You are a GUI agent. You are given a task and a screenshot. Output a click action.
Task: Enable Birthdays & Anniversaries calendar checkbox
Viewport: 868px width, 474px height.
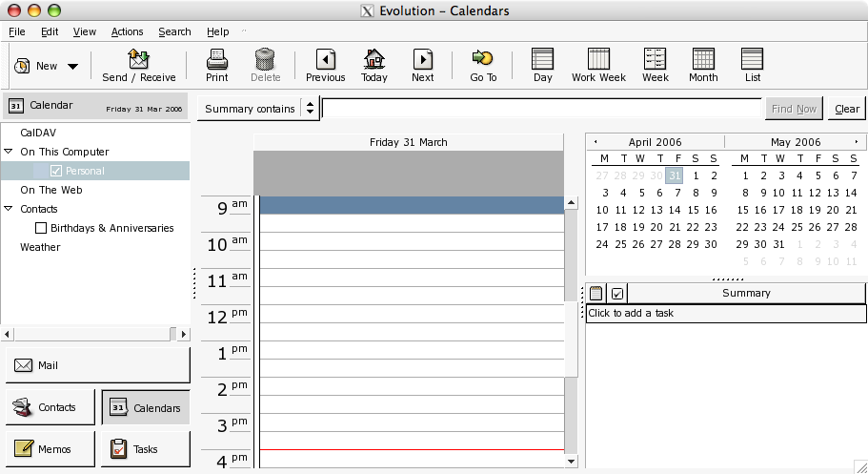point(41,228)
